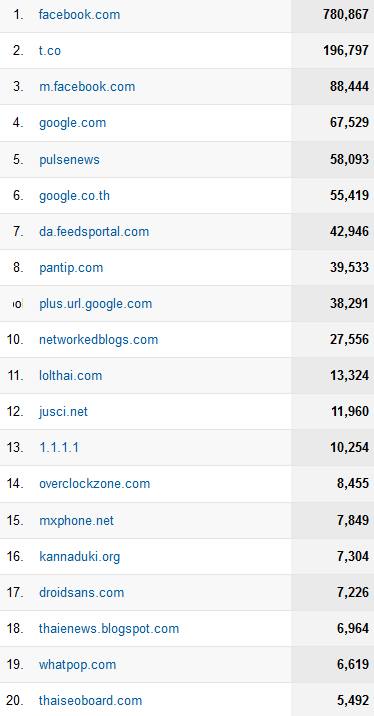Viewport: 374px width, 716px height.
Task: Select mxphone.net in the list
Action: point(76,521)
